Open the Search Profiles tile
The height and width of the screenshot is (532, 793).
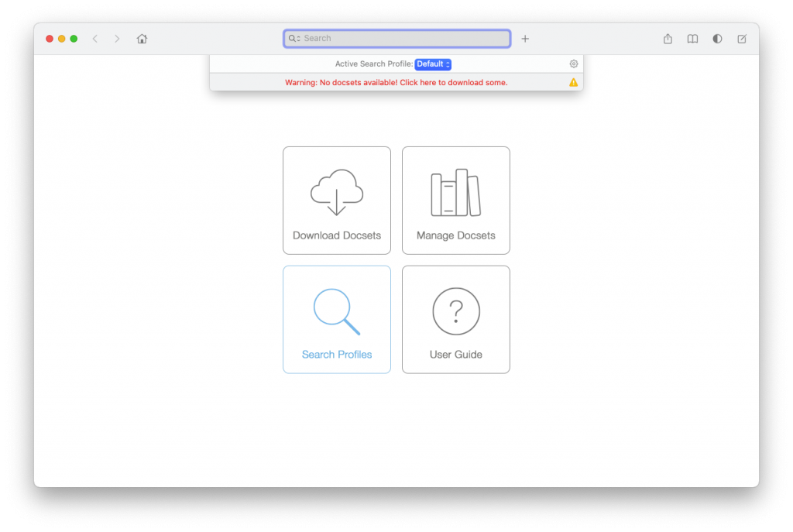click(337, 320)
